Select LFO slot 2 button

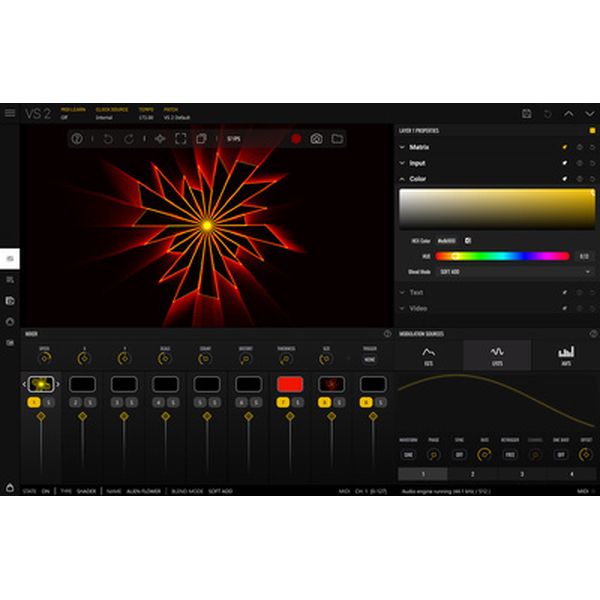472,474
